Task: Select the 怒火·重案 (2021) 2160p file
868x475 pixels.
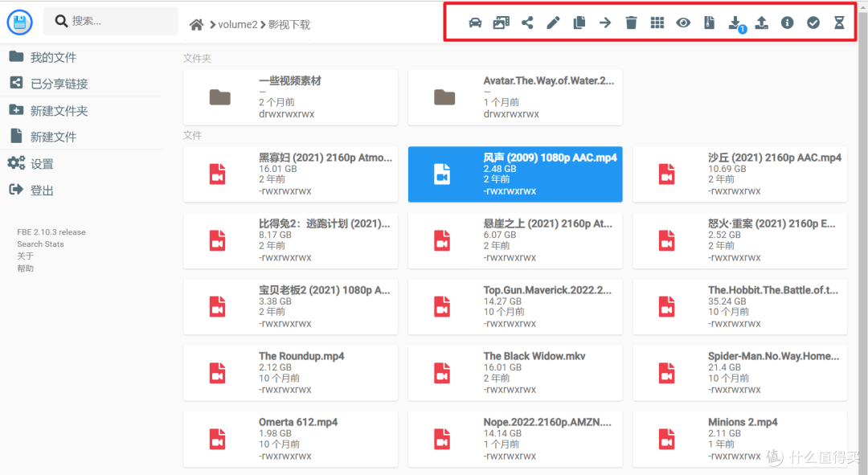Action: 740,241
